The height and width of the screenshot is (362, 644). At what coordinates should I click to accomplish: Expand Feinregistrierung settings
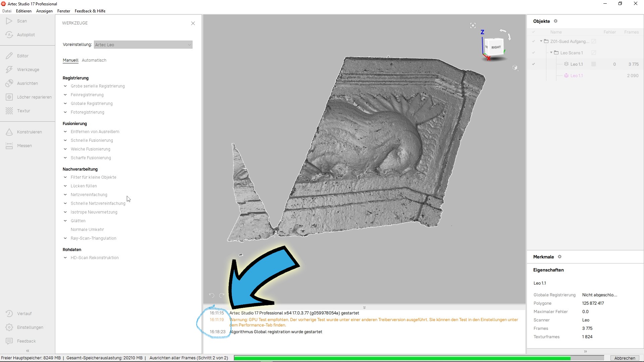coord(65,95)
